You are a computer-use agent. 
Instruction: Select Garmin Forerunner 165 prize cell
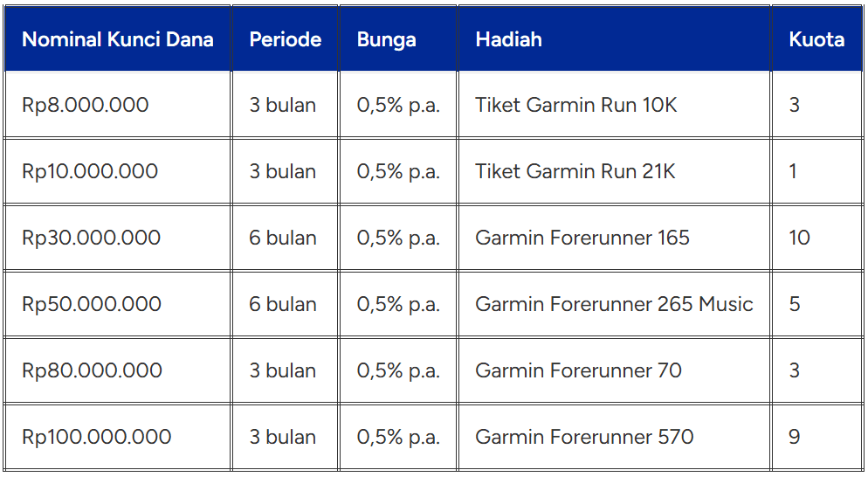[x=615, y=238]
